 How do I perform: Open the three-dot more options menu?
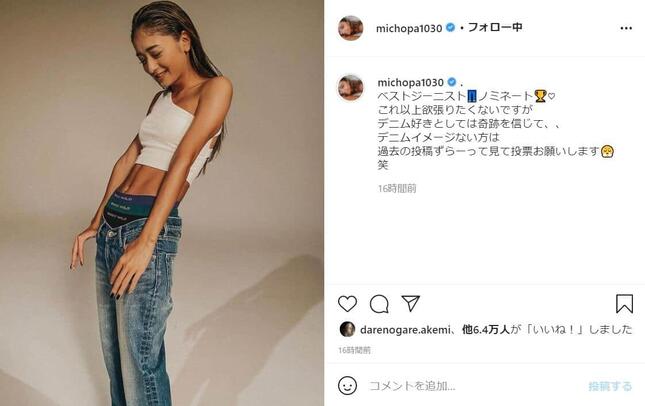[x=626, y=28]
